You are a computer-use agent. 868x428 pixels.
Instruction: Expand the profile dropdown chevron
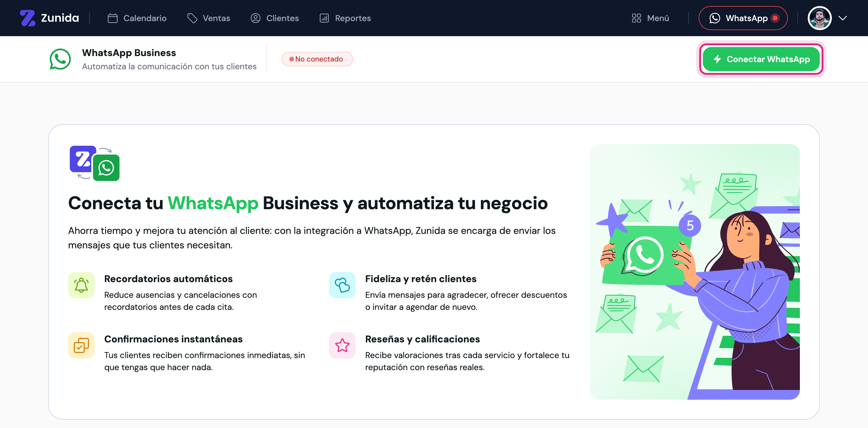point(843,18)
